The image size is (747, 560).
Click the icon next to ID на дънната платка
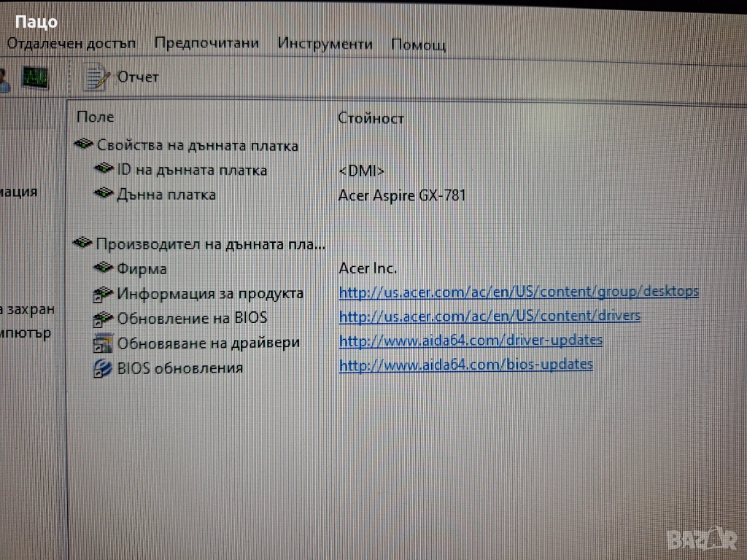(x=104, y=170)
